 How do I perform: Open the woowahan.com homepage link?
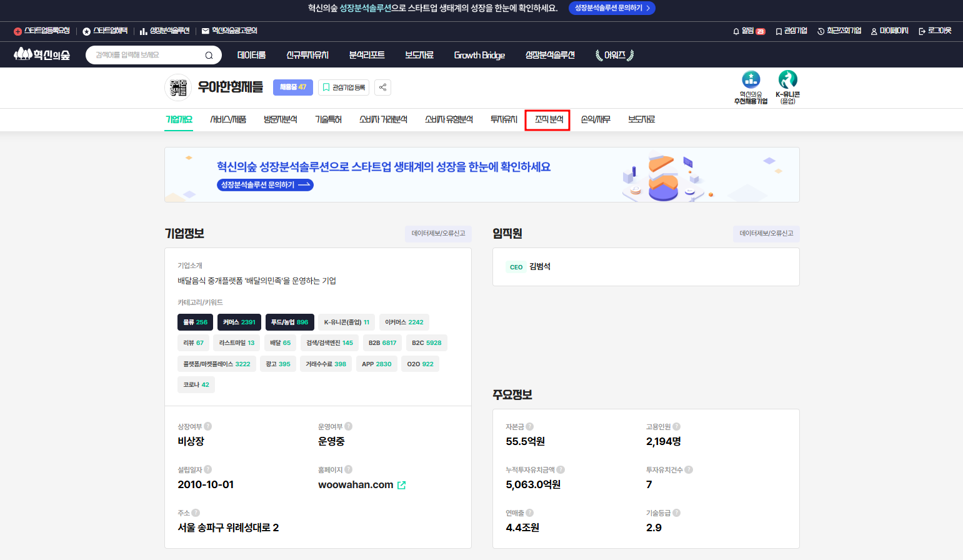click(x=356, y=485)
